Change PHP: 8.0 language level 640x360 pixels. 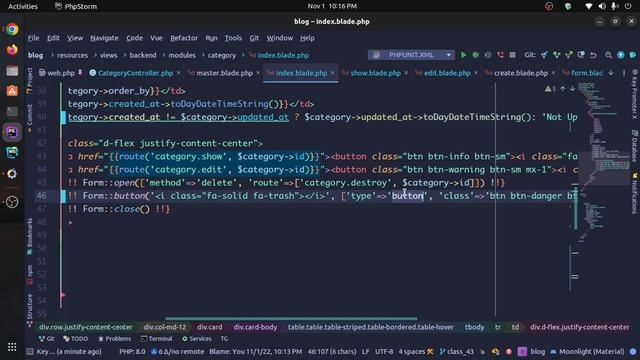click(132, 351)
